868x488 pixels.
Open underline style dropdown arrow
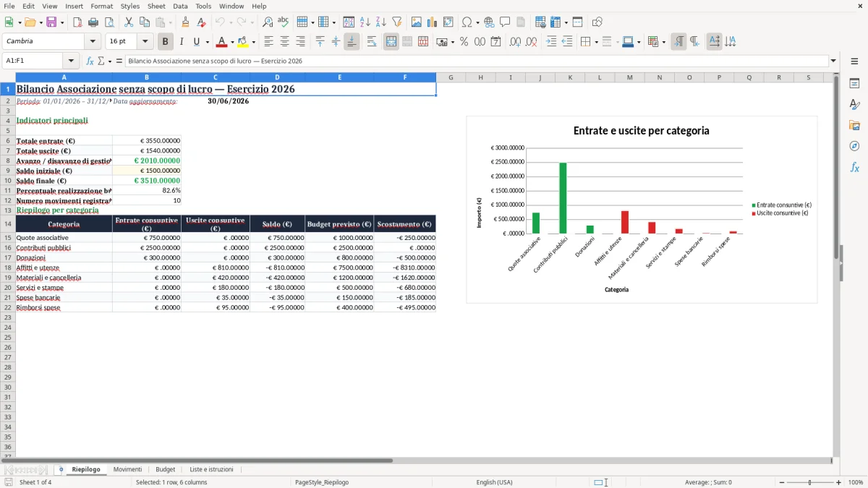pos(208,43)
